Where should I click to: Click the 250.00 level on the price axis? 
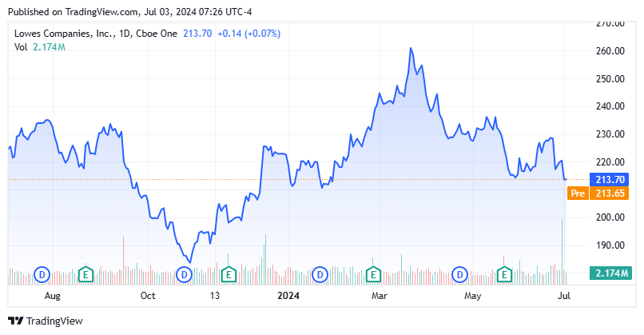(610, 79)
